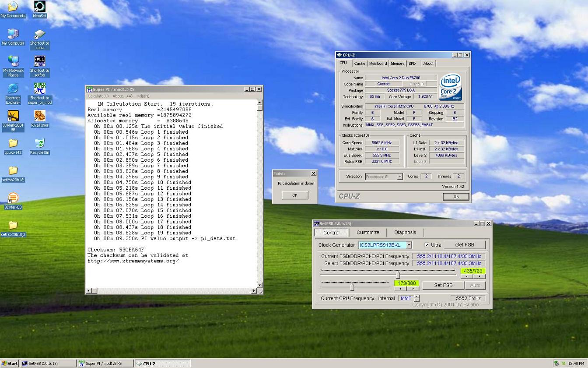Open the 3DMark03 desktop icon
588x368 pixels.
tap(13, 198)
